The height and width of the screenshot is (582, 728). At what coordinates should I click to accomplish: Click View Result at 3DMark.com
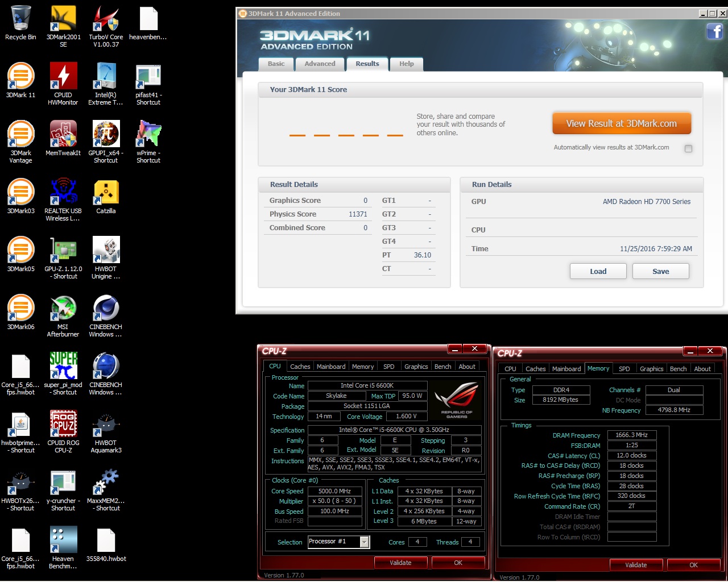tap(622, 123)
